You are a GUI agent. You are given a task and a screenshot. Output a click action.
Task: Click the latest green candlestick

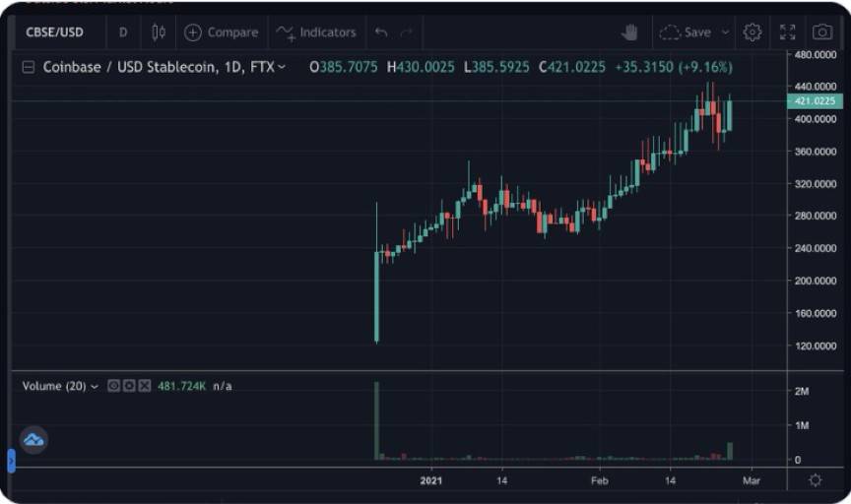[730, 115]
